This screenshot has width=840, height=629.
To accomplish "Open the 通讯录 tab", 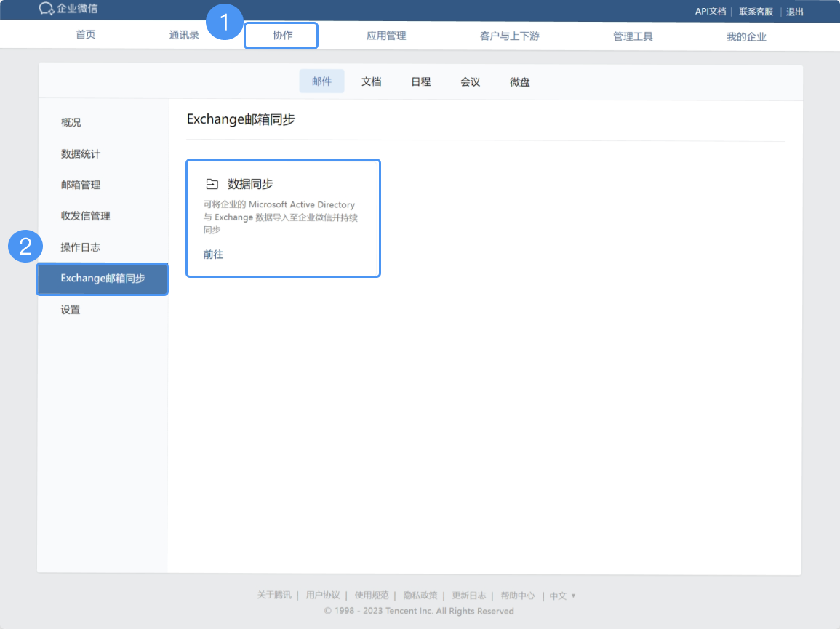I will coord(184,36).
